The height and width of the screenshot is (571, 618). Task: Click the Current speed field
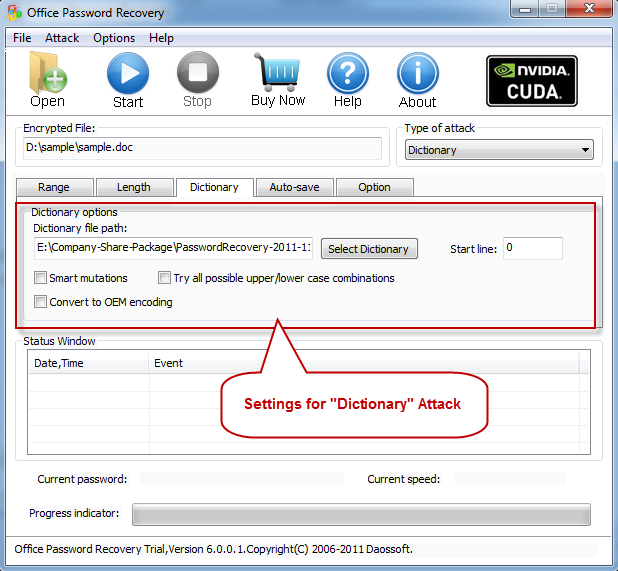click(510, 479)
